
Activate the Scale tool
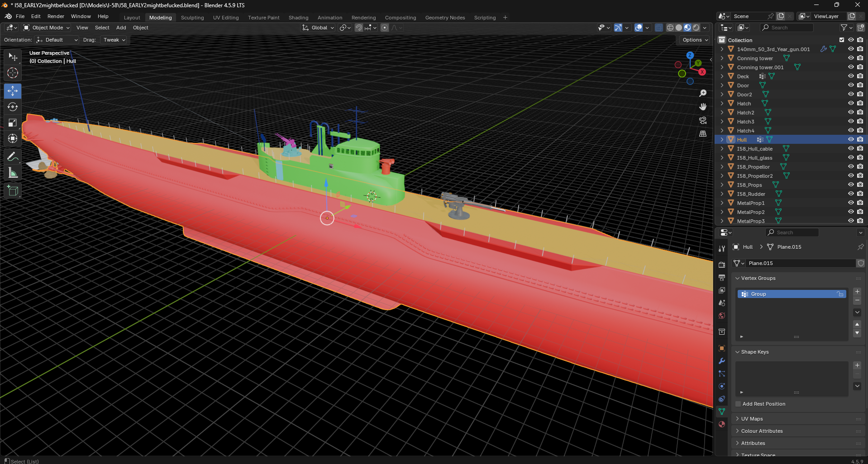click(13, 123)
